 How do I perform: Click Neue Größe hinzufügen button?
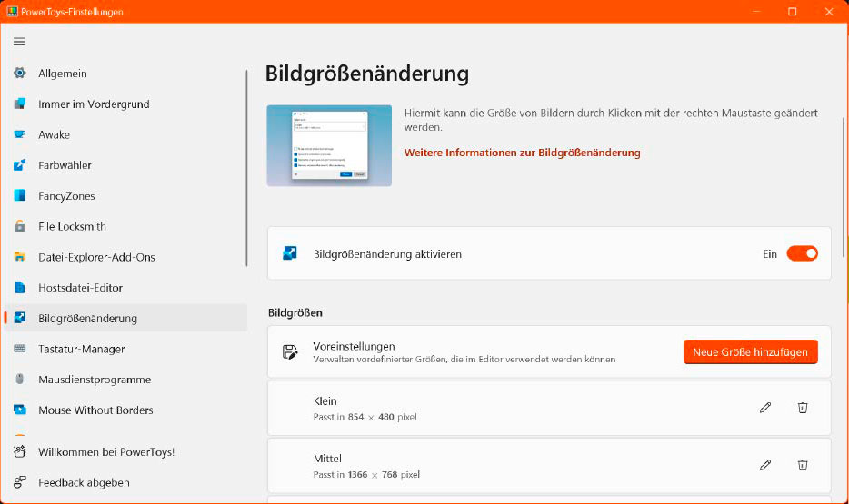click(x=751, y=352)
